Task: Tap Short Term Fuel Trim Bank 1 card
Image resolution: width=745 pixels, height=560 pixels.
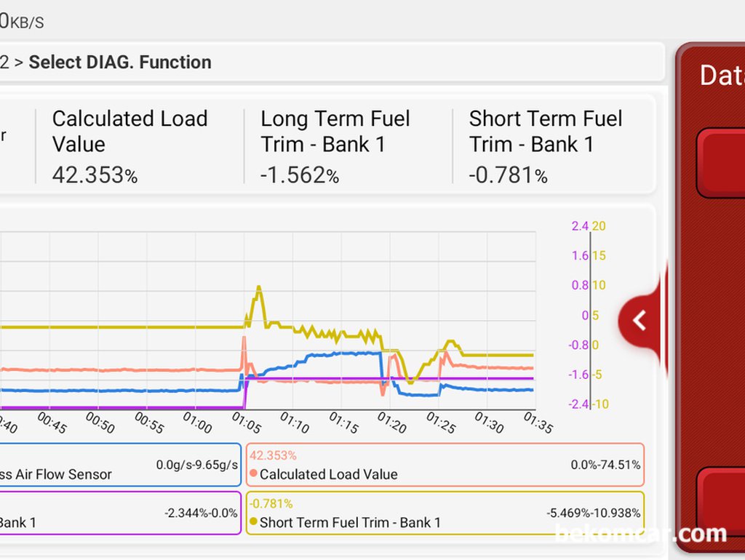Action: coord(555,146)
